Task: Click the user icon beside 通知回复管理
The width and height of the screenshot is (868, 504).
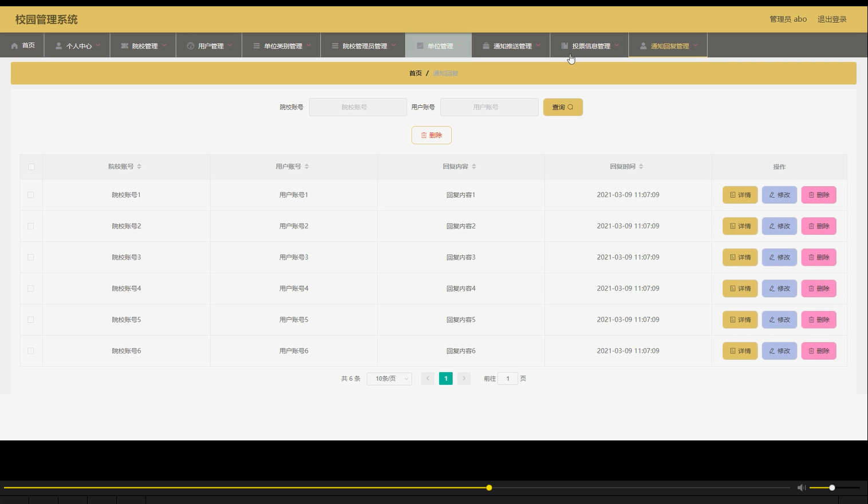Action: 644,46
